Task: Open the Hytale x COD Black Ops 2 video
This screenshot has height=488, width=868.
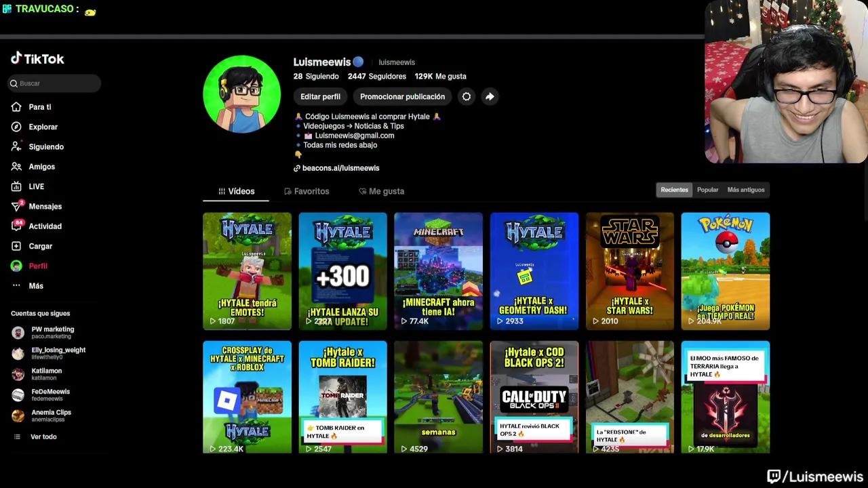Action: pyautogui.click(x=534, y=397)
